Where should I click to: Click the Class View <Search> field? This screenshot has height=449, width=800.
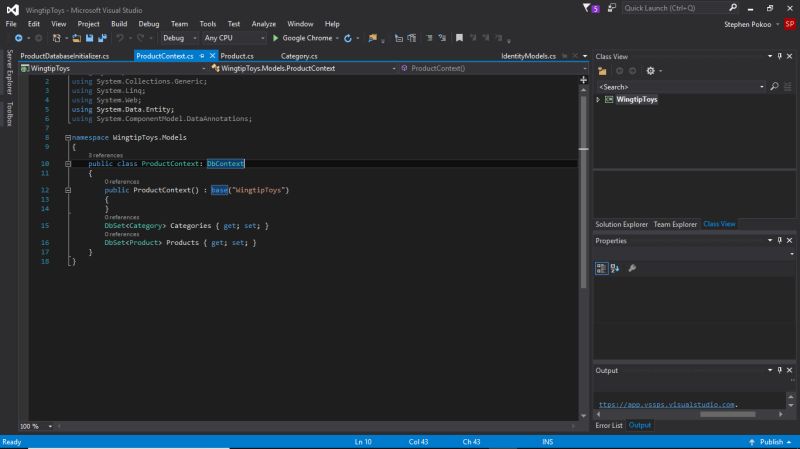coord(678,87)
